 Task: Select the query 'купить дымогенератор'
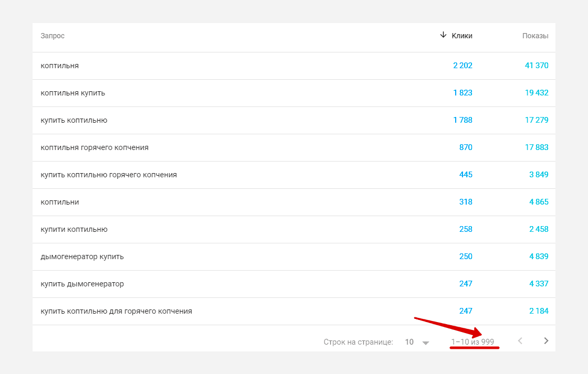(x=82, y=284)
